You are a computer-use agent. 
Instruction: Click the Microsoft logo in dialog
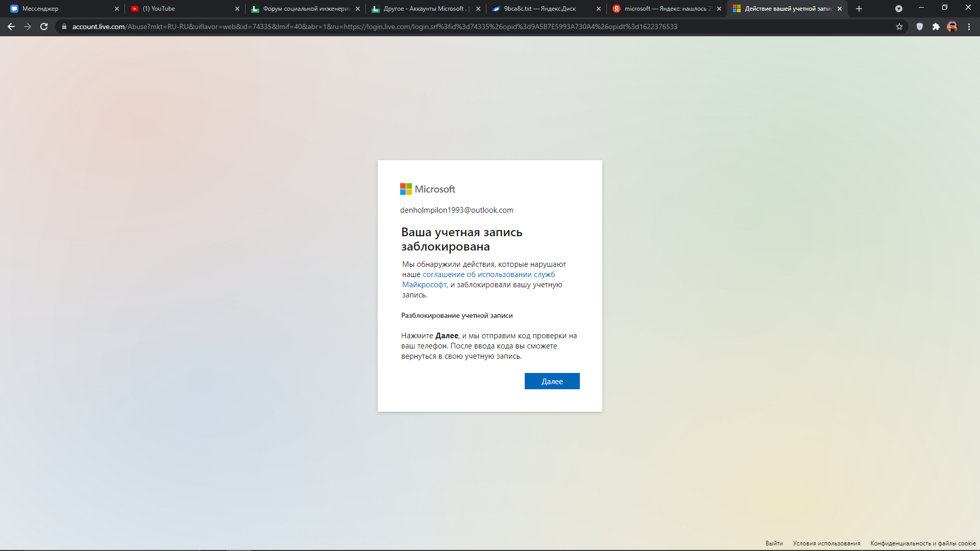[428, 189]
